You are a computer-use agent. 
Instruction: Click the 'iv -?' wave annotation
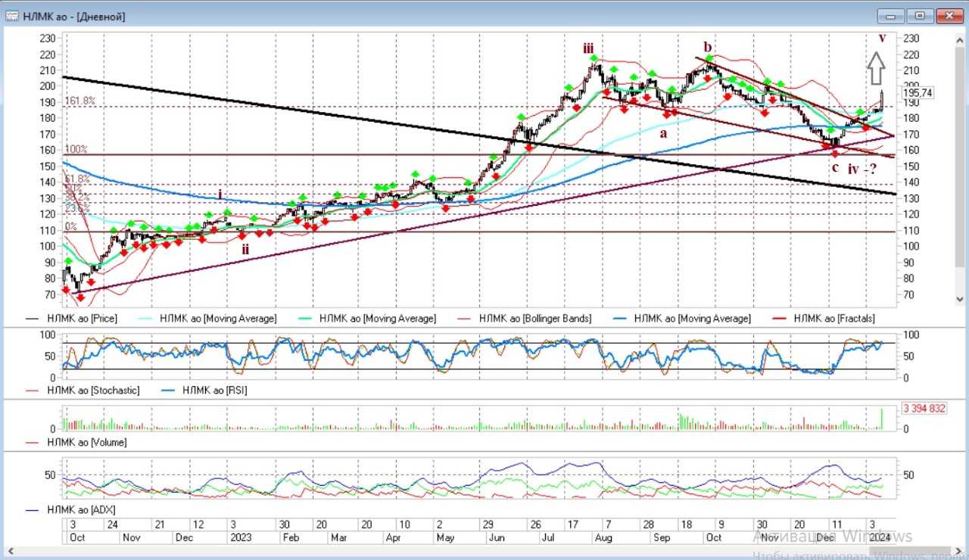pos(862,170)
